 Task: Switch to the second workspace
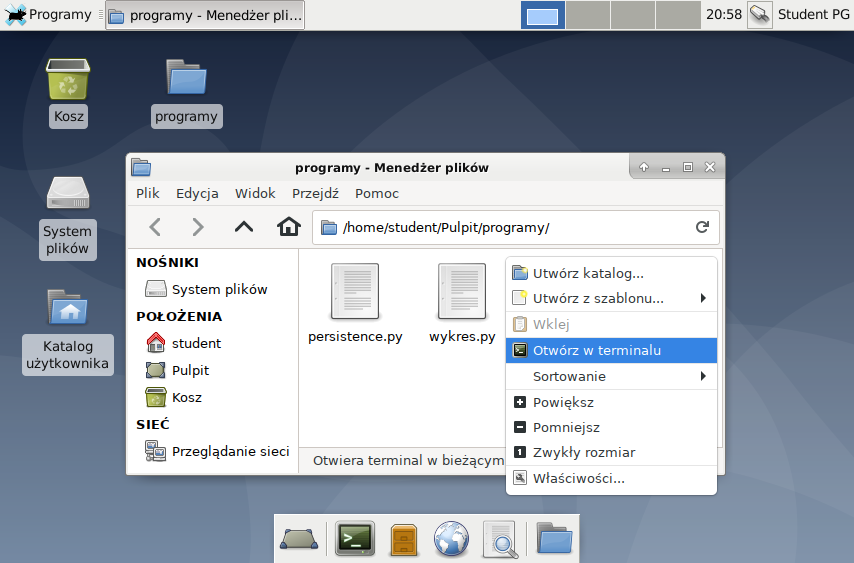[x=588, y=15]
